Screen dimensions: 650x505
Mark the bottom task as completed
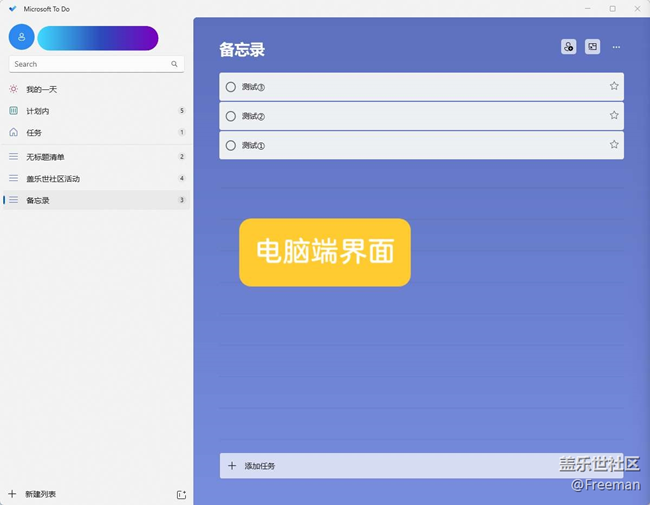tap(231, 146)
